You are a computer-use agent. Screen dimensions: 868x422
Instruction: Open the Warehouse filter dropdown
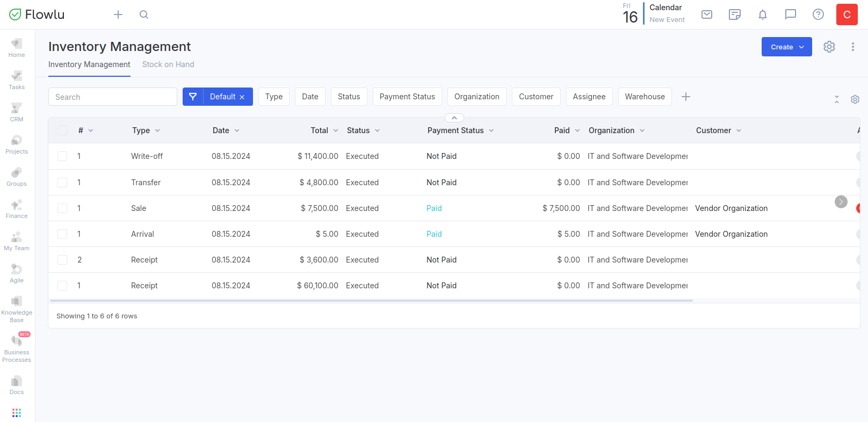(645, 97)
